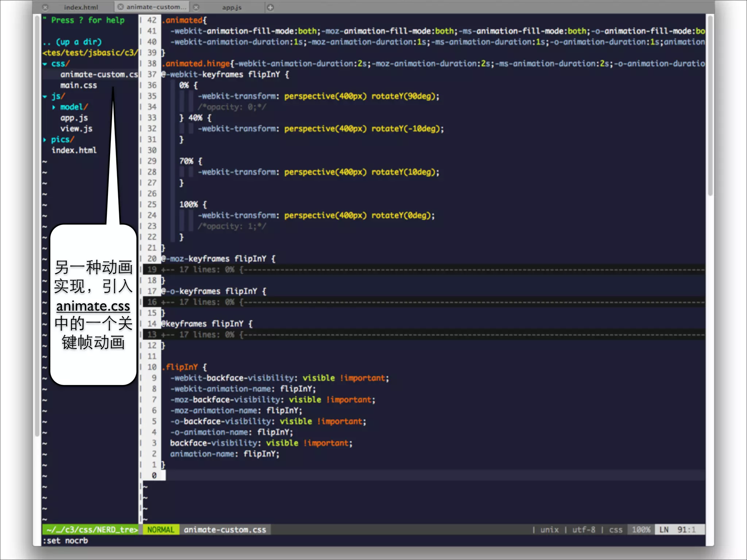Click the @keyframes flipInY line

pyautogui.click(x=207, y=324)
